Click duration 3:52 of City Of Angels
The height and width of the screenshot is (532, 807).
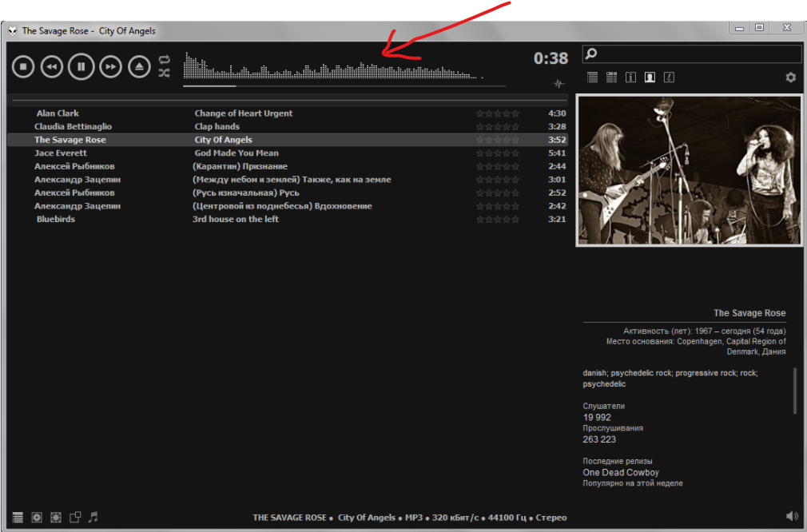pos(557,140)
